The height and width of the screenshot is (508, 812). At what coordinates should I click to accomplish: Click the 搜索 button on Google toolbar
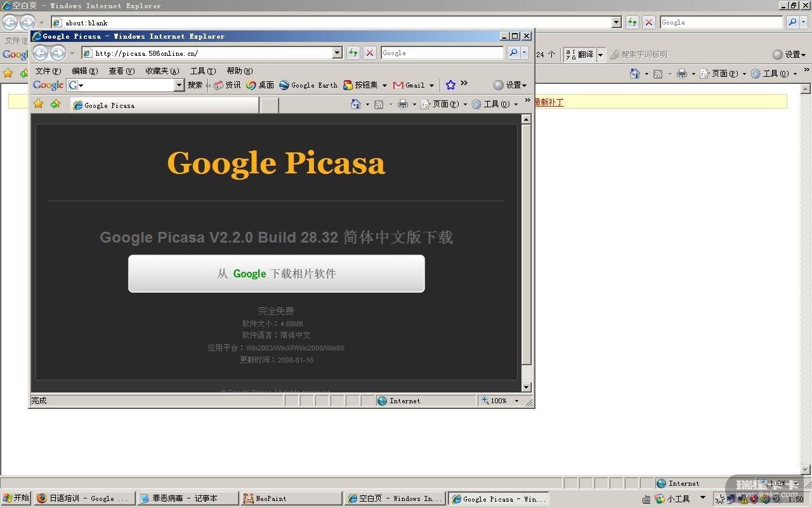pos(195,85)
